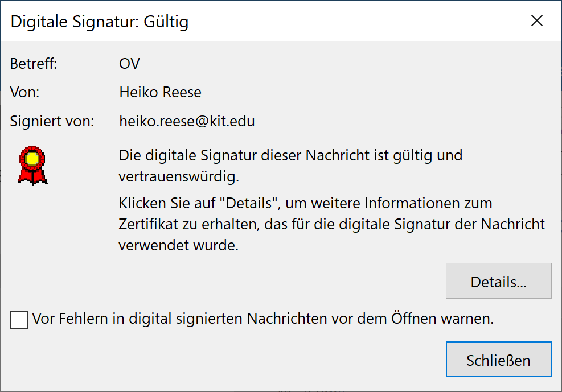Click the 'Klicken Sie auf "Details"' sentence

pyautogui.click(x=305, y=203)
